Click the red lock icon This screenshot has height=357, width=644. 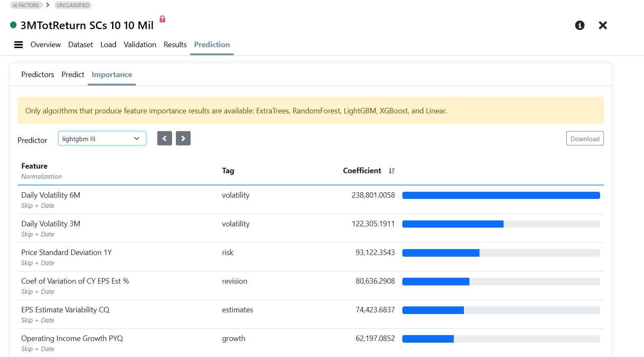click(162, 19)
